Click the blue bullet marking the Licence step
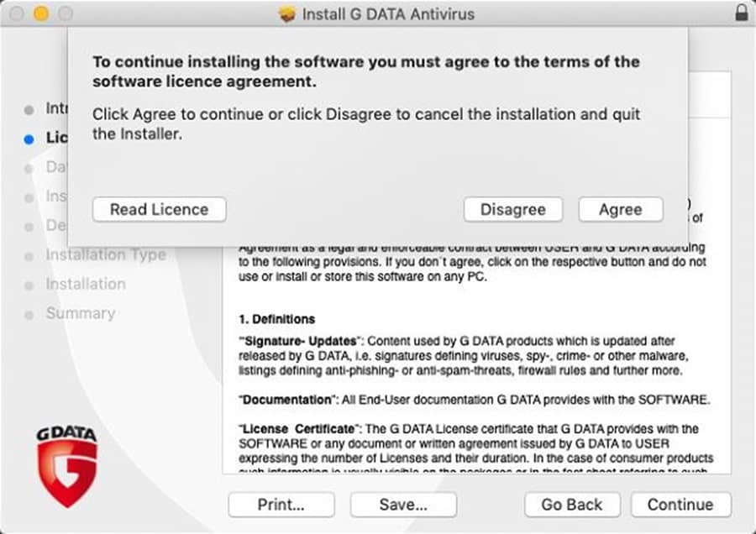 coord(29,139)
